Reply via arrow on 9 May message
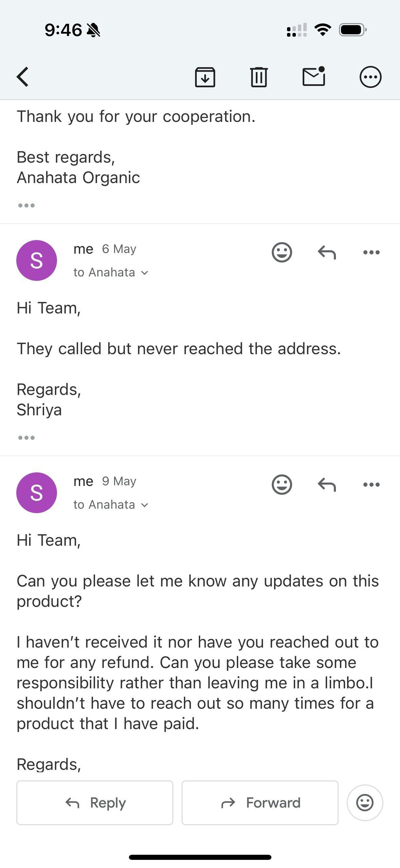The height and width of the screenshot is (868, 400). (327, 485)
